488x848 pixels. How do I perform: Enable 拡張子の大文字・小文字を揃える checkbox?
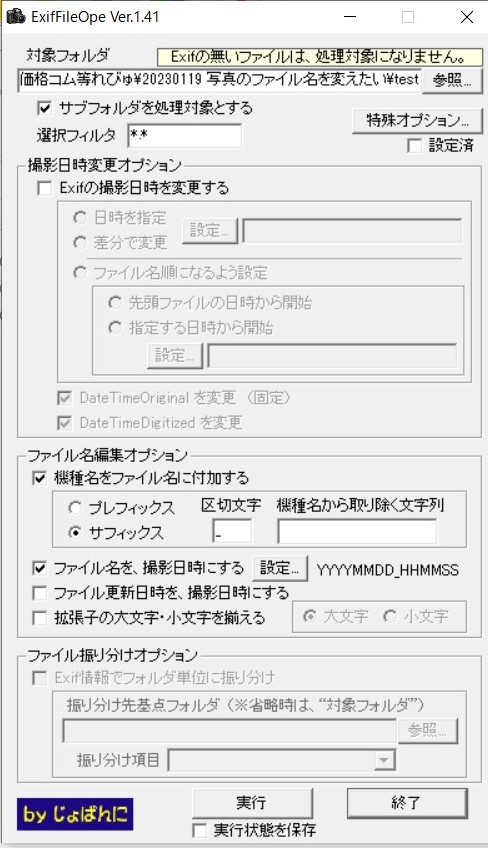(40, 618)
